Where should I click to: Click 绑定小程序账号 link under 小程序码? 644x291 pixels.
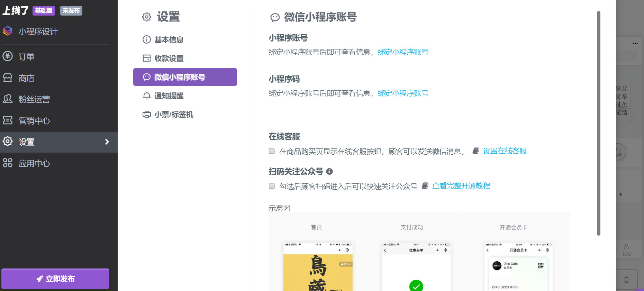pos(403,93)
